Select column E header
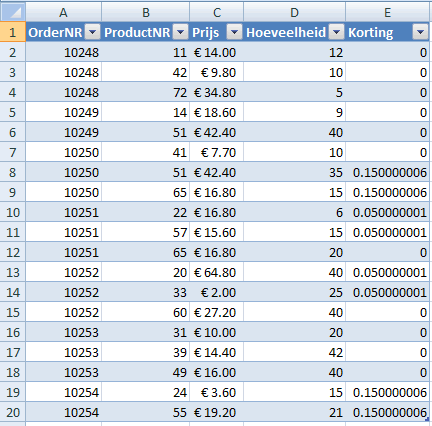Screen dimensions: 432x426 click(387, 12)
